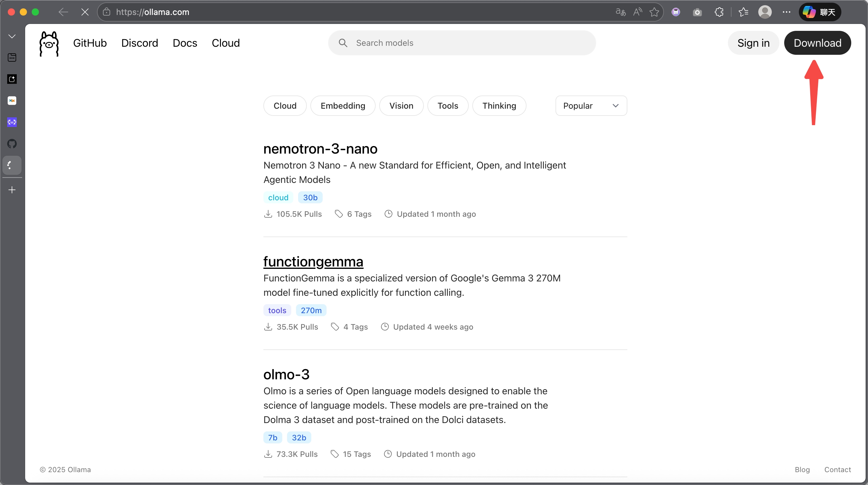Click the "© 2025 Ollama" footer text
This screenshot has width=868, height=485.
(x=65, y=469)
